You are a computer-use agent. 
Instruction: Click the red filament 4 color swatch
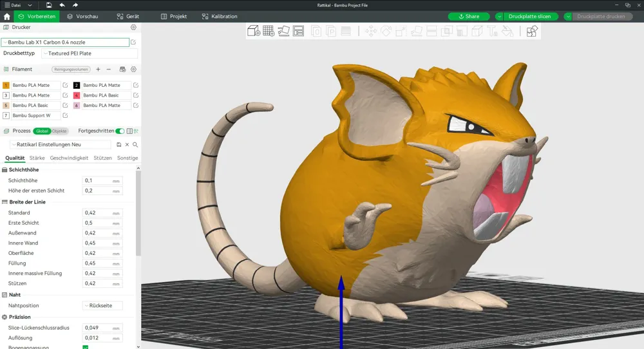pos(77,95)
